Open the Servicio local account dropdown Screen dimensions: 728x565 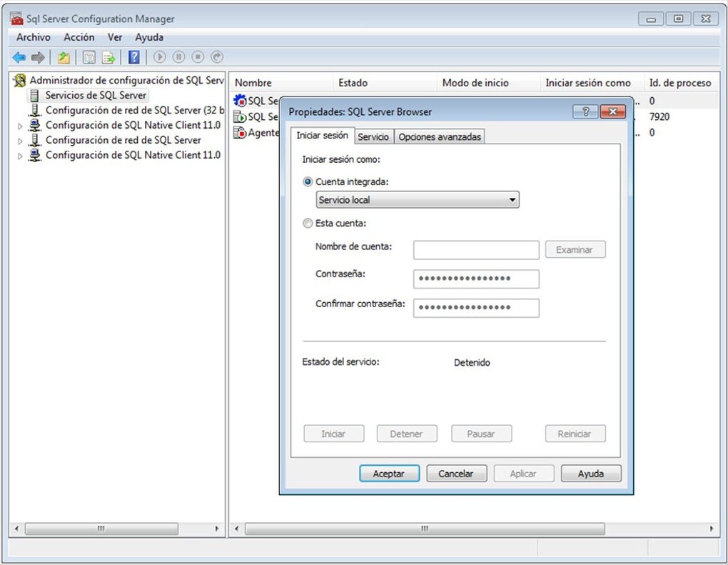418,200
